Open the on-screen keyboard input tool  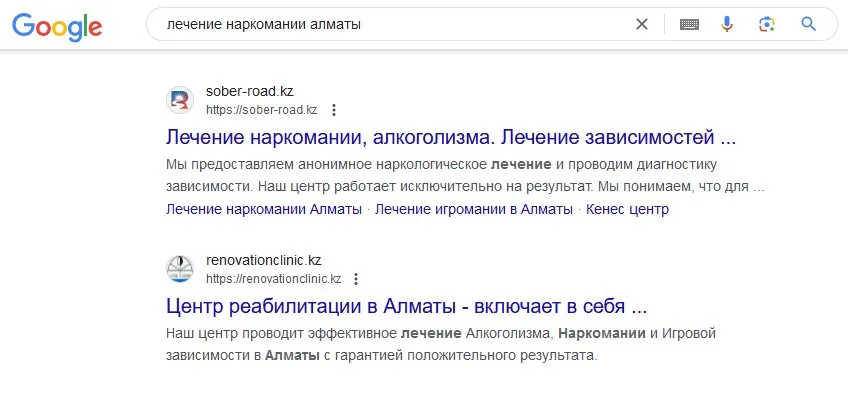[689, 24]
